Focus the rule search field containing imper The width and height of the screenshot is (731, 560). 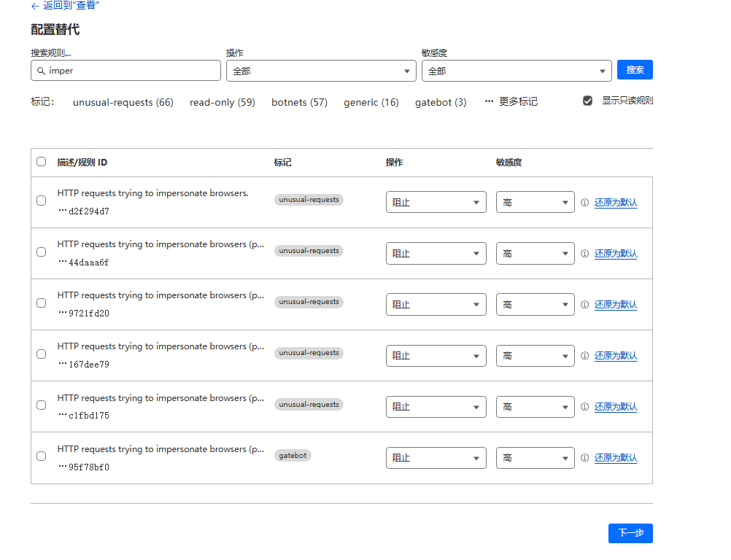pyautogui.click(x=131, y=71)
